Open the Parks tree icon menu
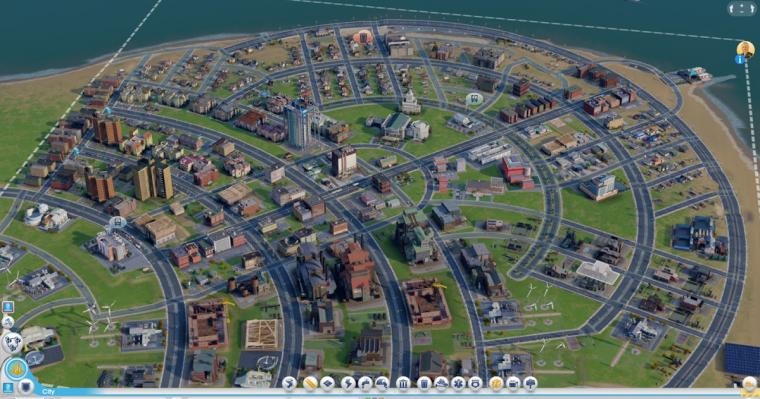 point(530,383)
